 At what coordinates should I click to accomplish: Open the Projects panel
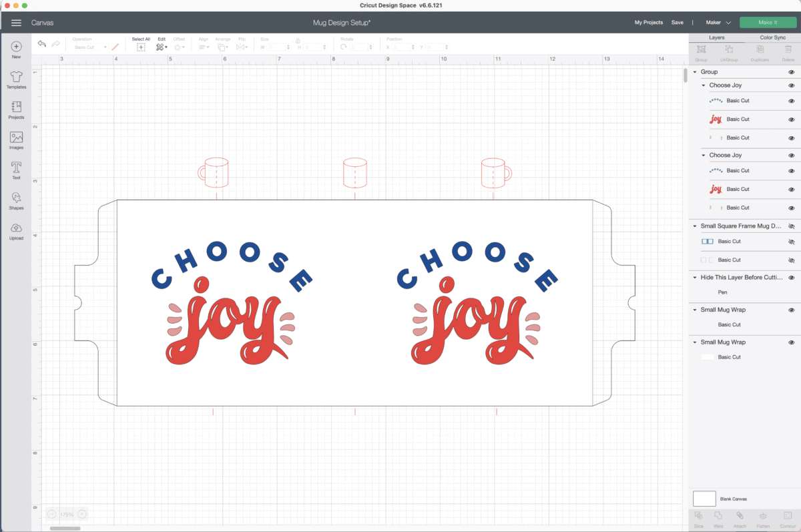point(16,109)
